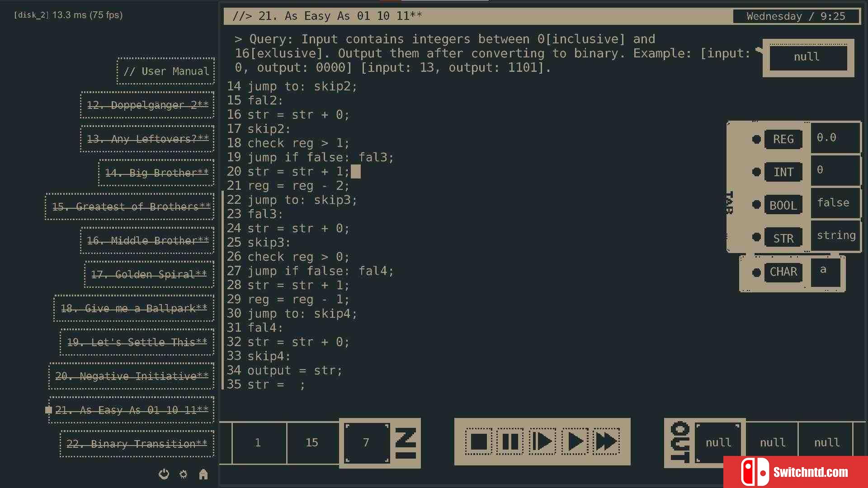The height and width of the screenshot is (488, 868).
Task: Open level 16. Middle Brother
Action: [x=147, y=240]
